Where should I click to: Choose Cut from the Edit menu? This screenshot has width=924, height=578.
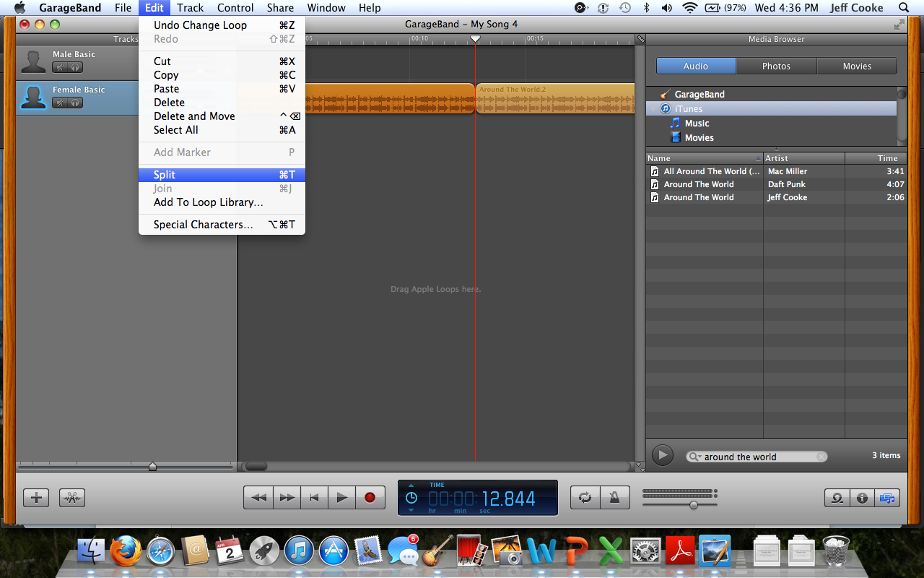(222, 61)
